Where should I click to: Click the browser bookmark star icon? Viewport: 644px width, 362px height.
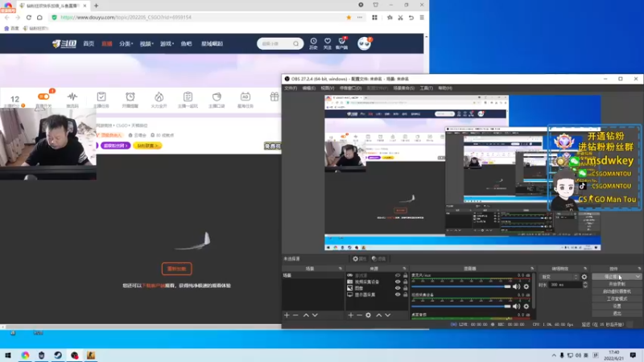pos(349,17)
